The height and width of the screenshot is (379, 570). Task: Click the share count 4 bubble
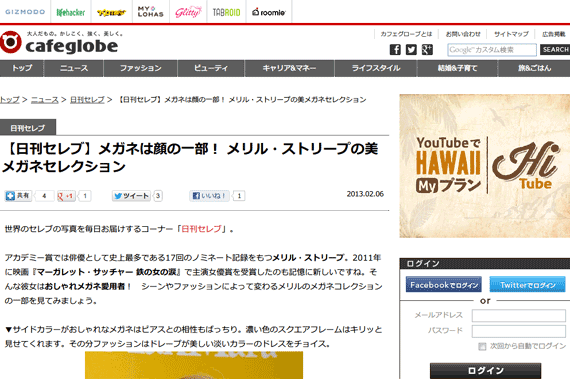[44, 196]
